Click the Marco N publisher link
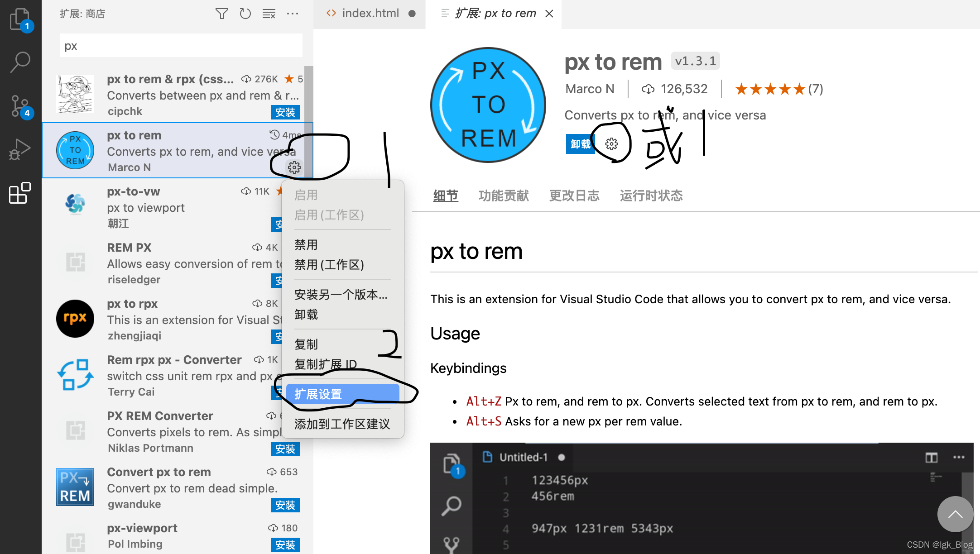 point(590,89)
